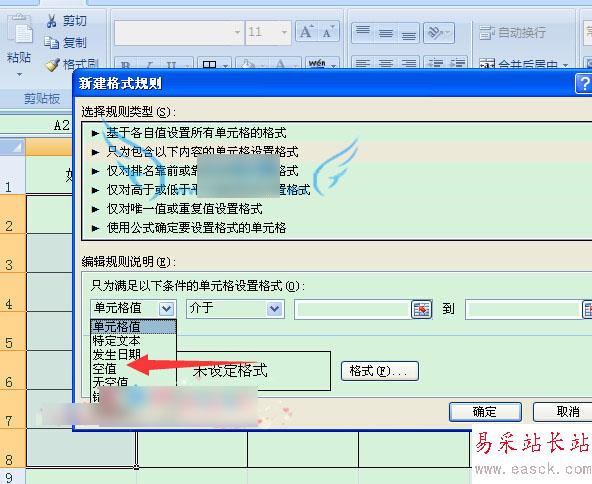Open the font name dropdown
This screenshot has width=592, height=484.
click(237, 32)
